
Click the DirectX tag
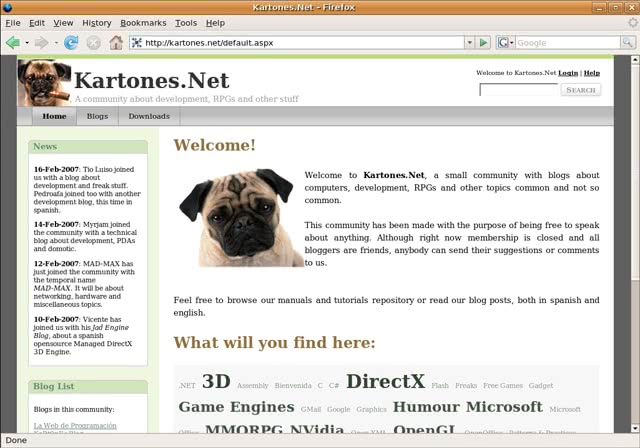(386, 381)
